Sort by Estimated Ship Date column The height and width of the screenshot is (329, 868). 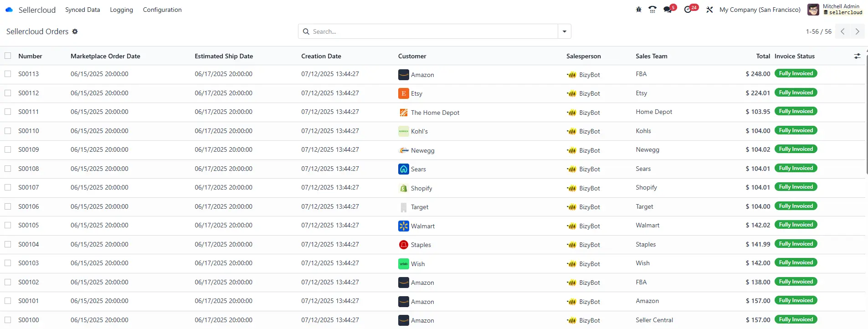tap(224, 56)
